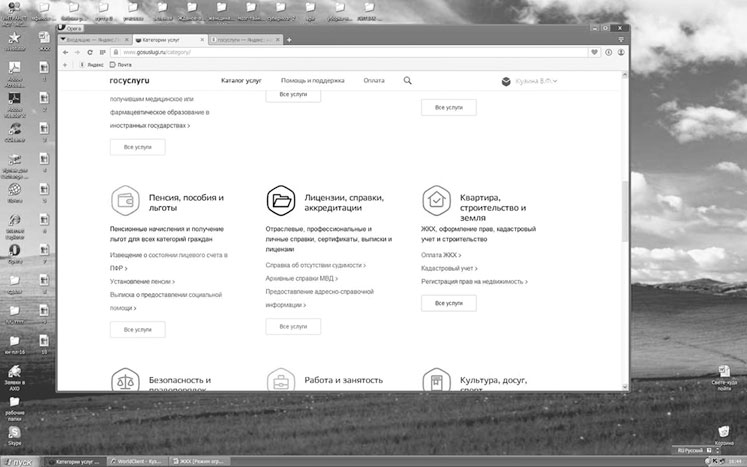Expand the user account menu in header
This screenshot has width=747, height=467.
[530, 81]
